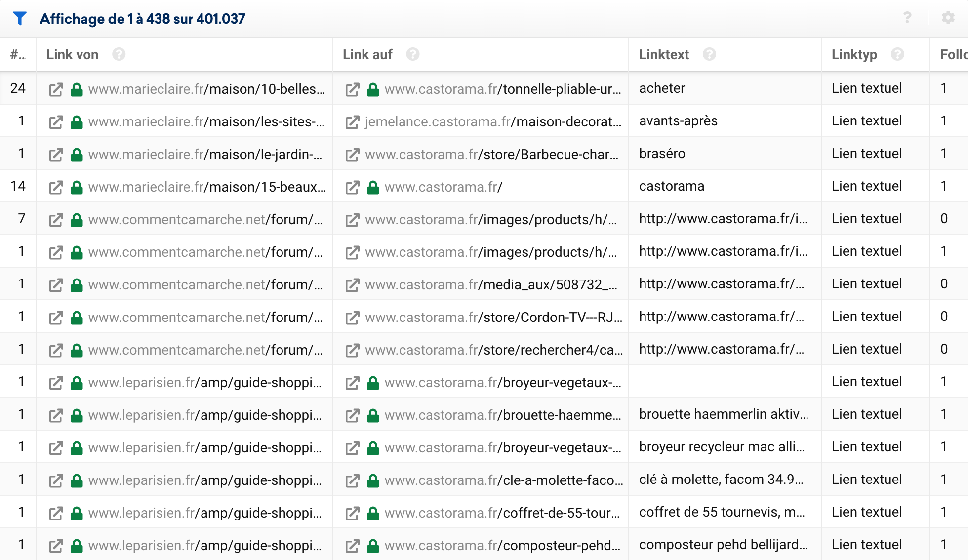Open external link icon for Barbecue-char target
Image resolution: width=968 pixels, height=560 pixels.
(352, 155)
